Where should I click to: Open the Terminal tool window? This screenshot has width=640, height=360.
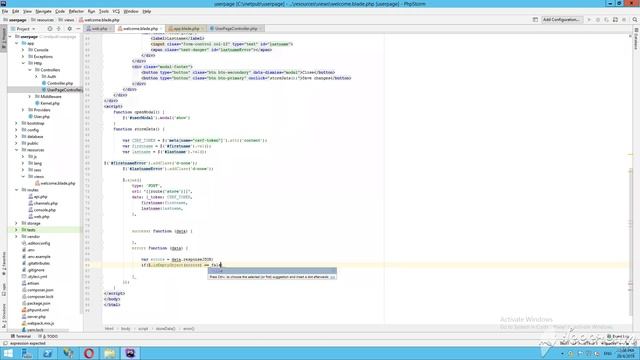pyautogui.click(x=21, y=336)
